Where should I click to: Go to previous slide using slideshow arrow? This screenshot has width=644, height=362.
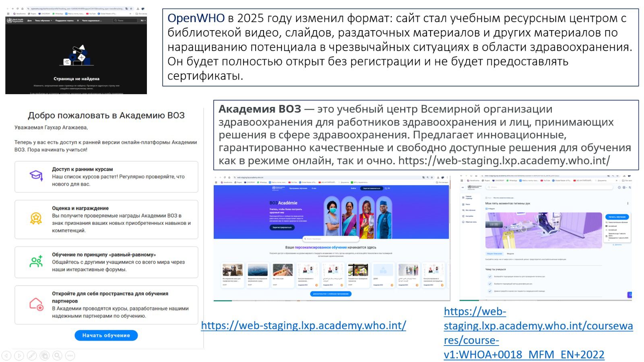click(x=6, y=356)
